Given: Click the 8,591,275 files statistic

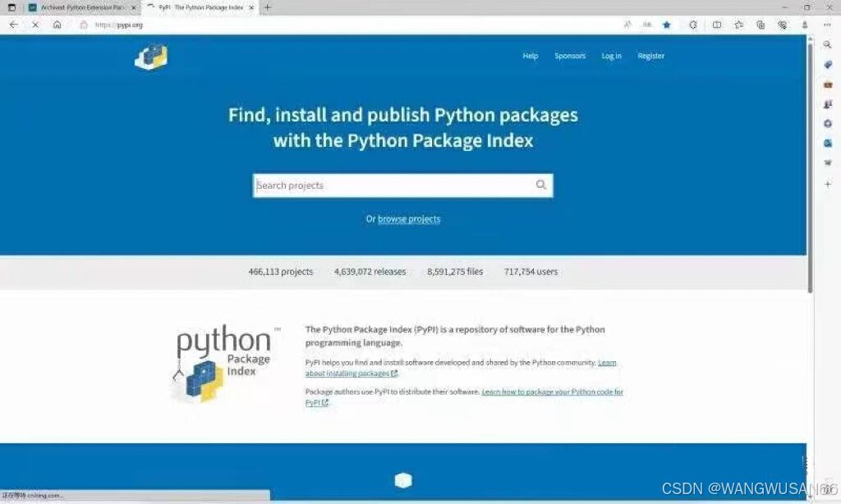Looking at the screenshot, I should [x=455, y=272].
